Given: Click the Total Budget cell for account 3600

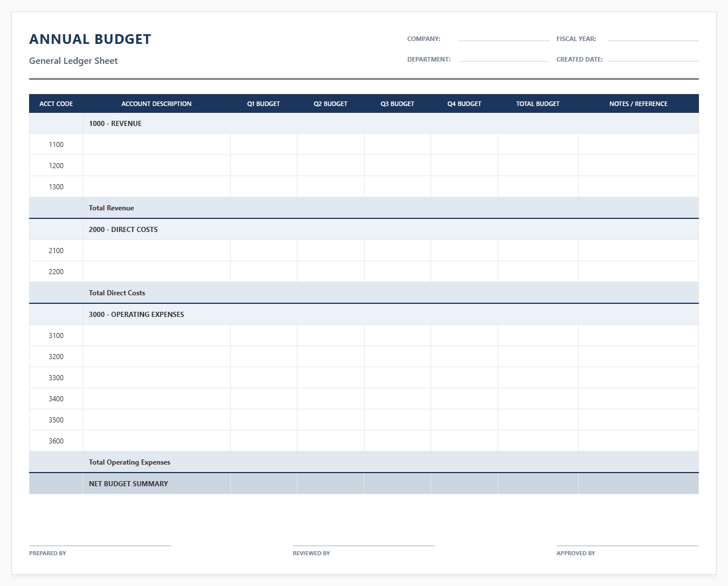Looking at the screenshot, I should click(538, 441).
